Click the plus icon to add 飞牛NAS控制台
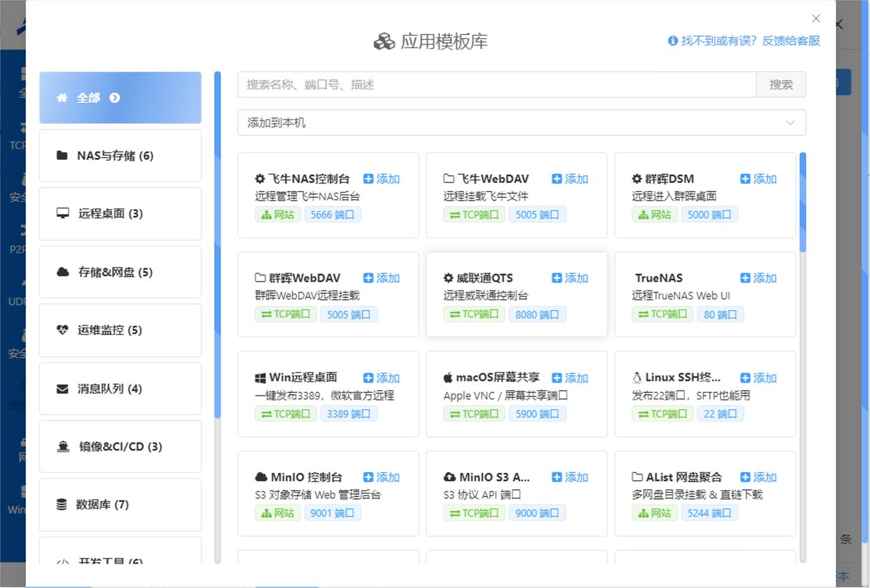870x588 pixels. point(368,179)
